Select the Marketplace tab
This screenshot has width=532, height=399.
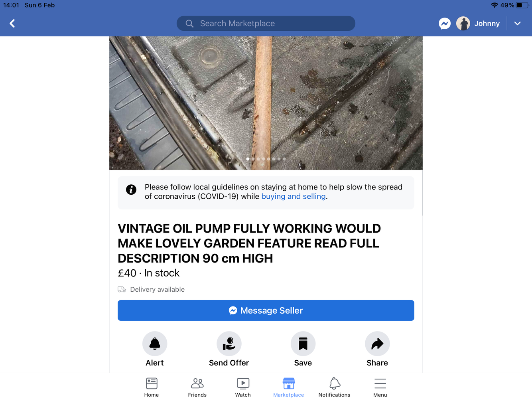pos(289,387)
